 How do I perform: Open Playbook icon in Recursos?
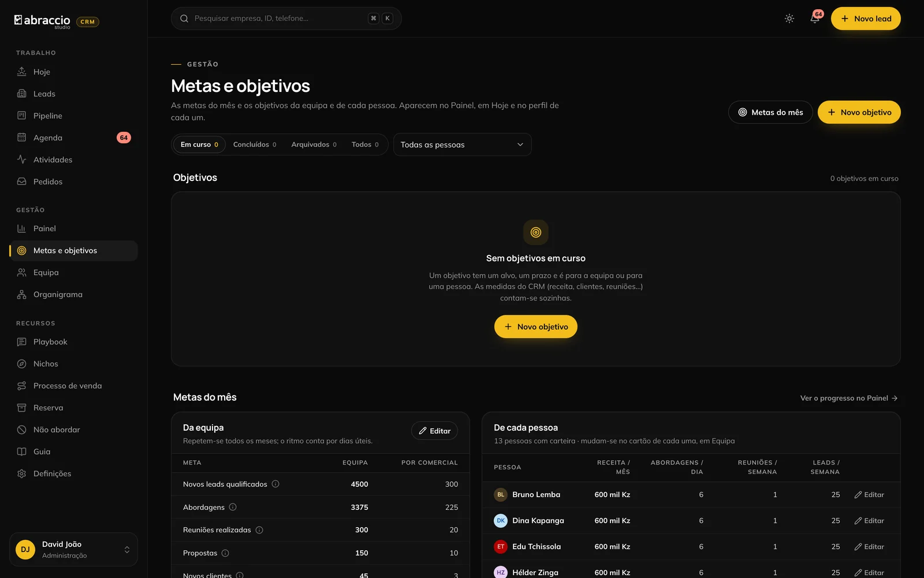click(21, 342)
